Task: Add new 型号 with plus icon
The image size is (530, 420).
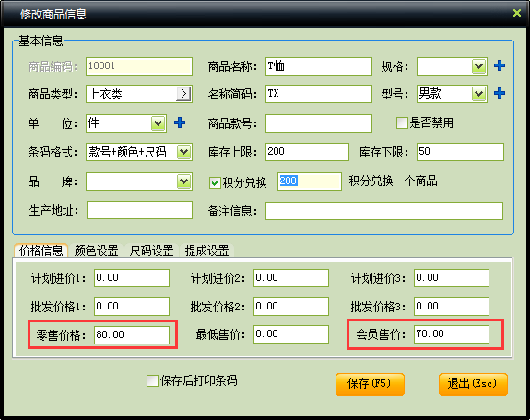Action: click(x=500, y=93)
